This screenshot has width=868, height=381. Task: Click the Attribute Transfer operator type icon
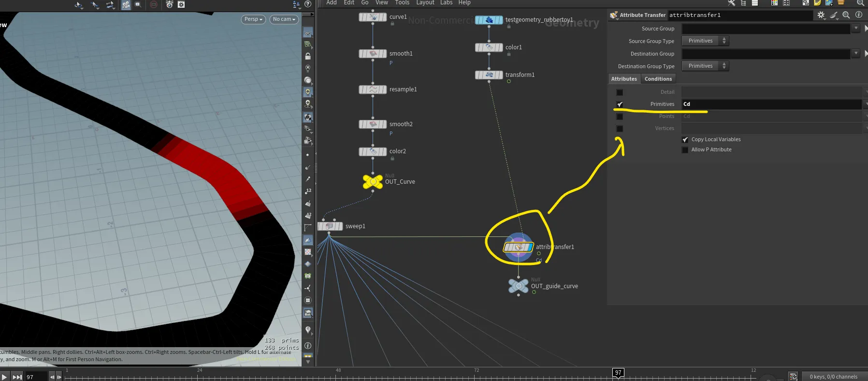pos(614,15)
